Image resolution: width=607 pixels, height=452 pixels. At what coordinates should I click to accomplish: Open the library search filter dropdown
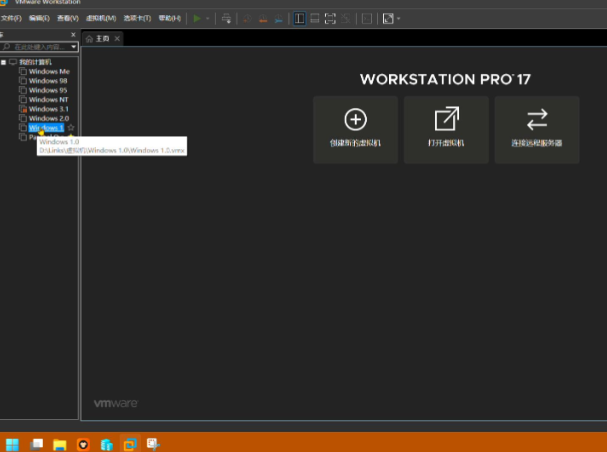[73, 47]
